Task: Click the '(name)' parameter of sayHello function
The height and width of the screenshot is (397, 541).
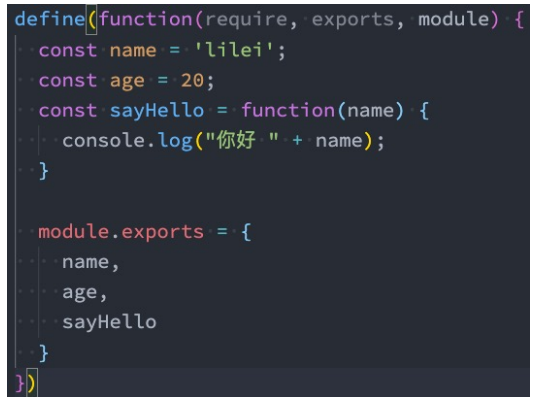Action: click(371, 111)
